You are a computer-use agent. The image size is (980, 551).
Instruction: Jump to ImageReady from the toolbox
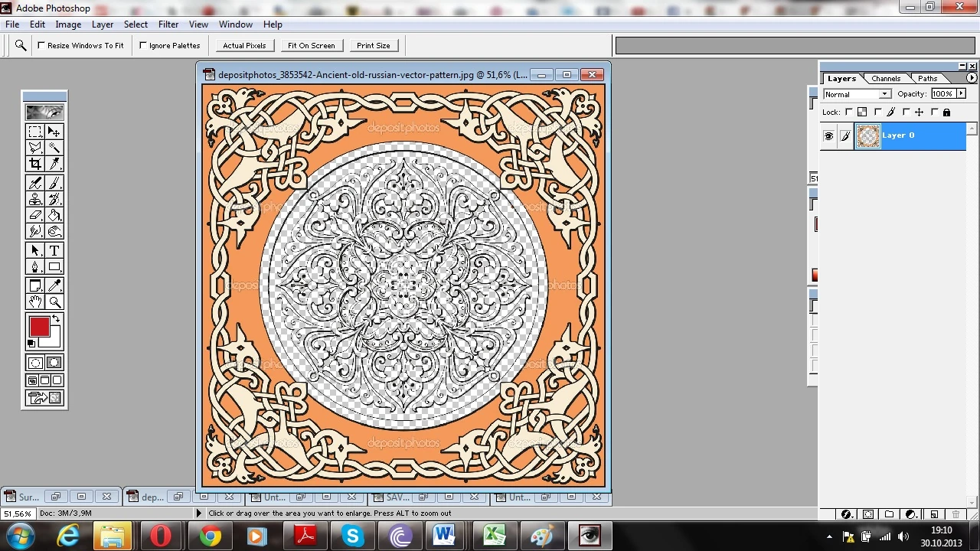pyautogui.click(x=44, y=398)
